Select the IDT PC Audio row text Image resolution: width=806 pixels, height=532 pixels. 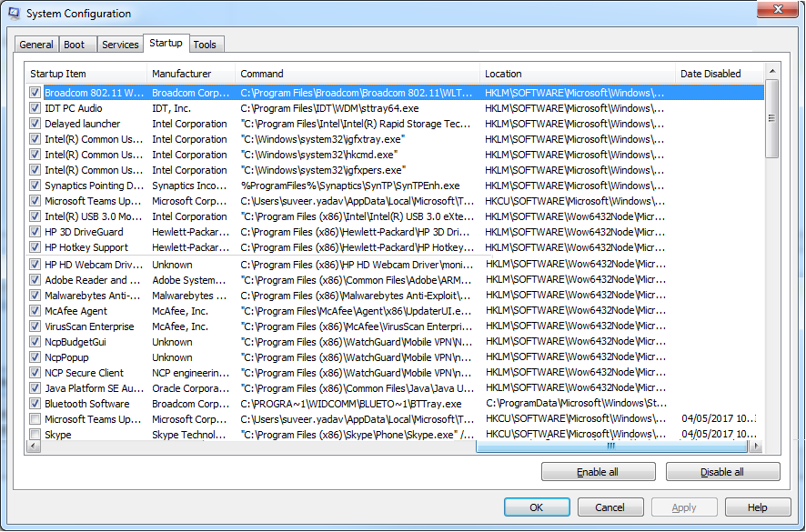(73, 108)
